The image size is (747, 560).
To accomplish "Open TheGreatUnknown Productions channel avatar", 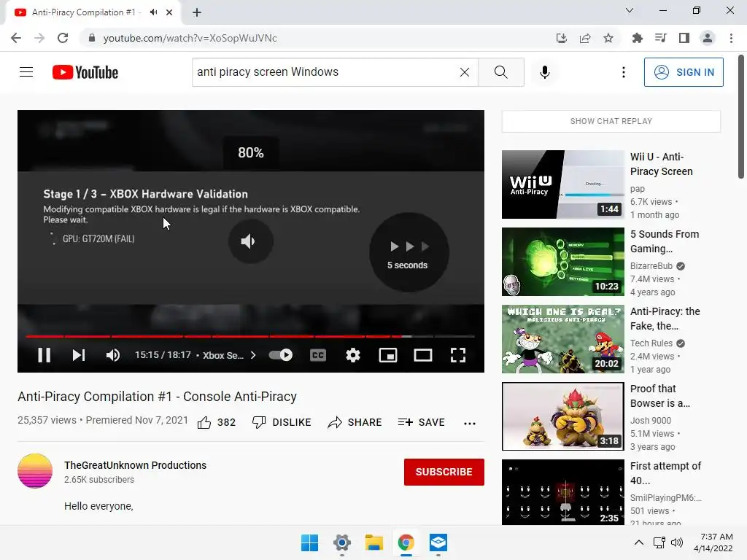I will (x=35, y=471).
